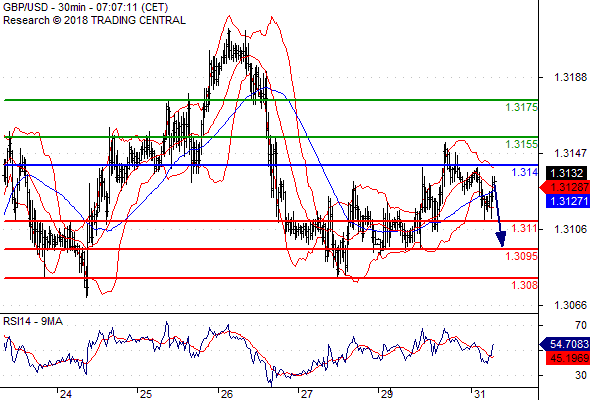Select the blue 1.31271 moving average tag
Screen dimensions: 590x400
567,201
